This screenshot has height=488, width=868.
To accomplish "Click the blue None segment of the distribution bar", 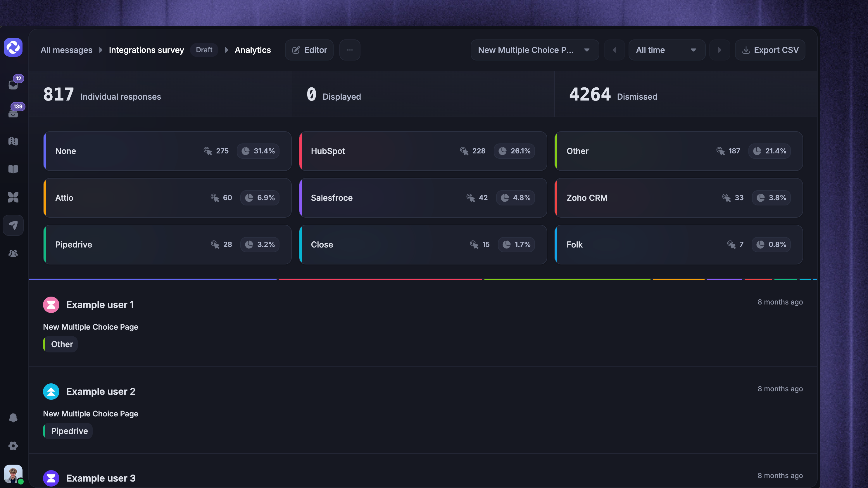I will pyautogui.click(x=153, y=280).
